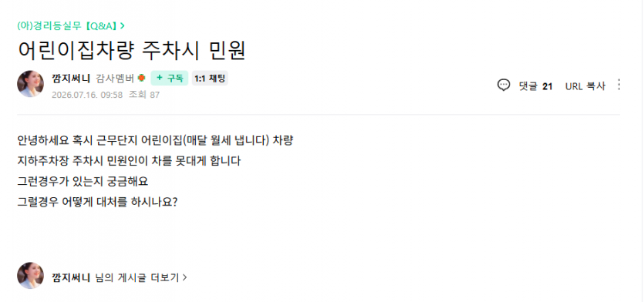
Task: Click the post date 2026.07.16. 09:58
Action: (x=87, y=95)
